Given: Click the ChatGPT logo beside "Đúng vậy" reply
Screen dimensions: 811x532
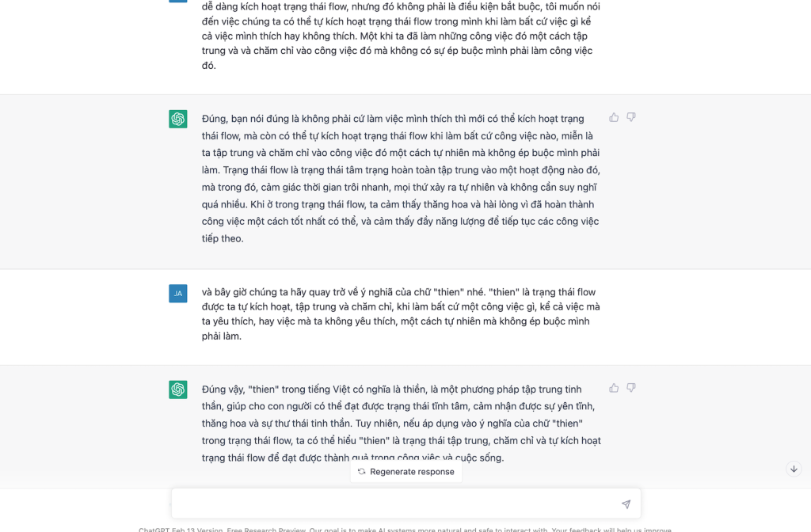Looking at the screenshot, I should 178,389.
